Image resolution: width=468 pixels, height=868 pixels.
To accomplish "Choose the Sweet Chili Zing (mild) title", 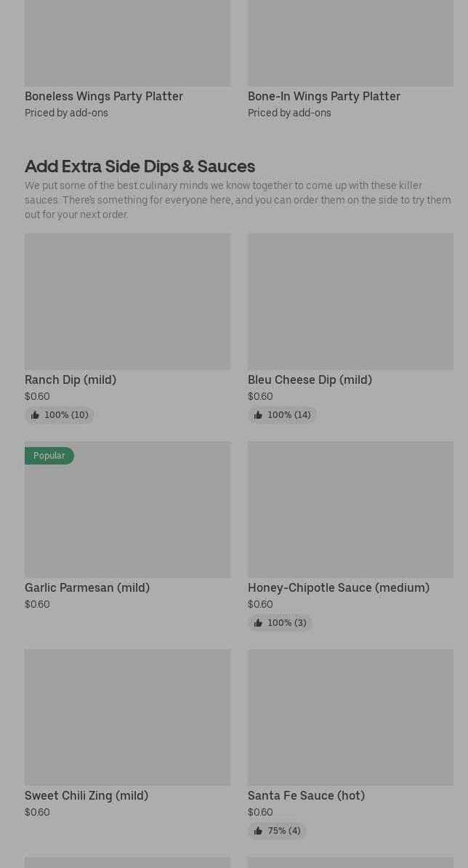I will tap(86, 795).
